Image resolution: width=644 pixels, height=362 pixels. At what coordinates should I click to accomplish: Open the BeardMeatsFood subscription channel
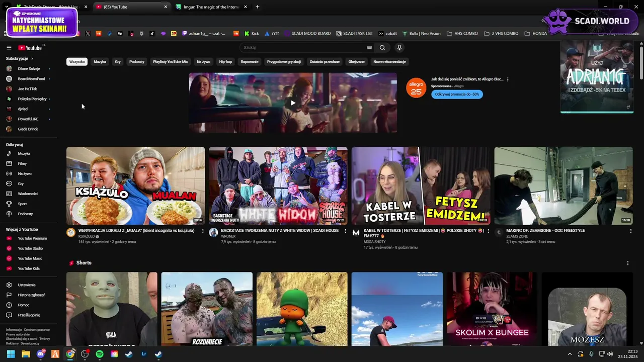31,79
